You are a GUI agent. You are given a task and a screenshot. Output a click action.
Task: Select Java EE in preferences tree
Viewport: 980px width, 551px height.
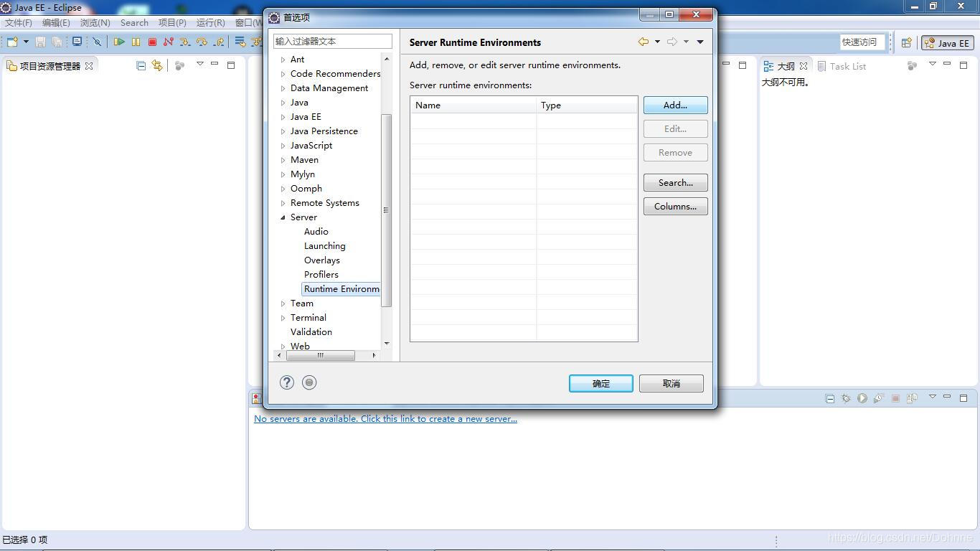pyautogui.click(x=306, y=117)
